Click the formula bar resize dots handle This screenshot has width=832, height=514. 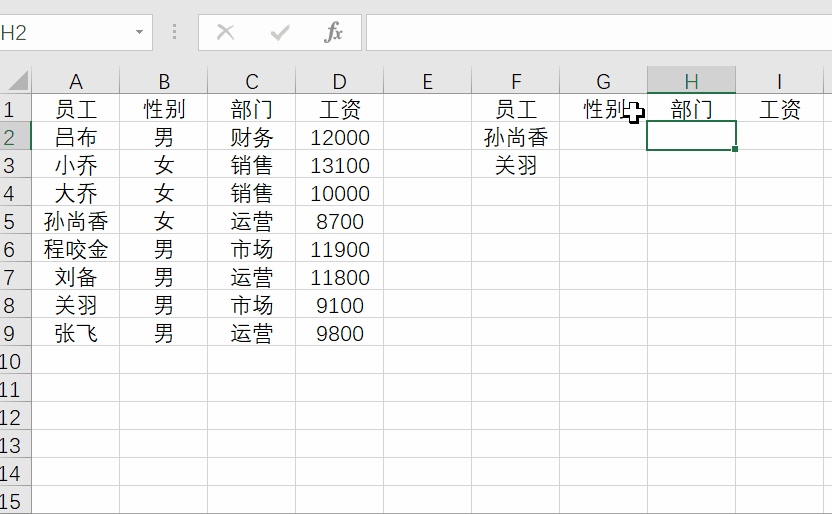[x=175, y=32]
